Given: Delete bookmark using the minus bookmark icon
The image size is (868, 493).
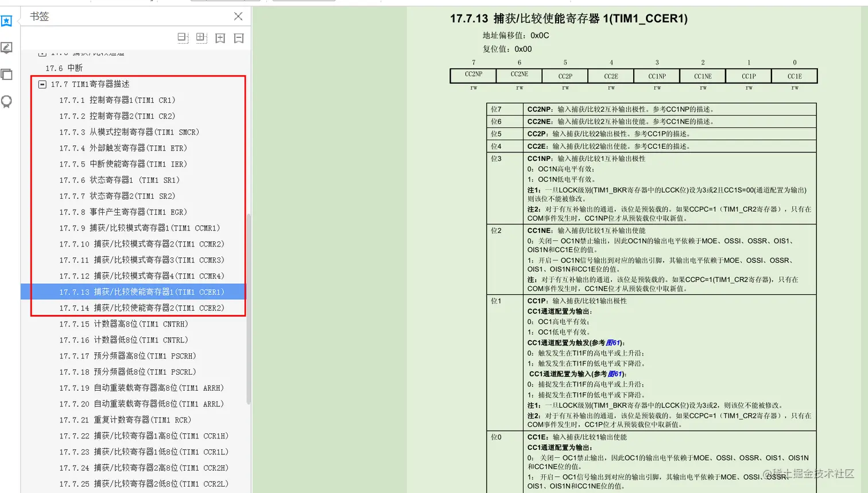Looking at the screenshot, I should pos(238,37).
